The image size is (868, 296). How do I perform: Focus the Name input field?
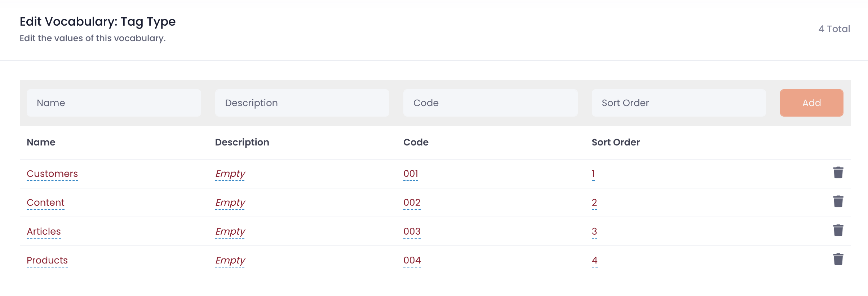coord(114,103)
